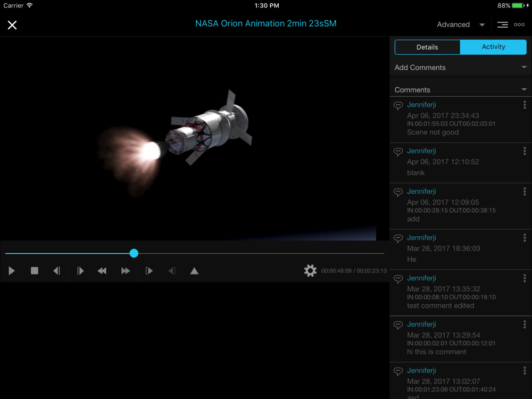Click Jenniferji on the 12:10:52 comment

click(x=421, y=151)
